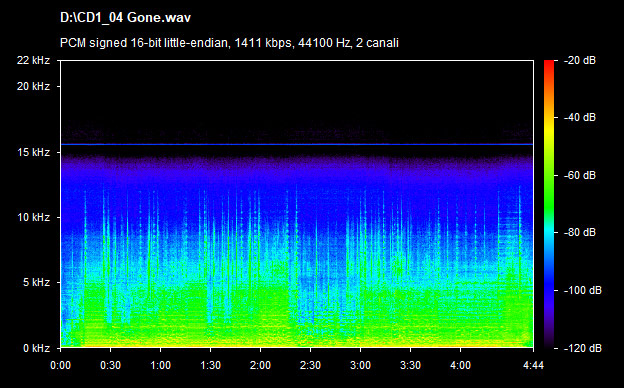This screenshot has width=624, height=388.
Task: Click the red top of the dB color scale
Action: tap(549, 64)
